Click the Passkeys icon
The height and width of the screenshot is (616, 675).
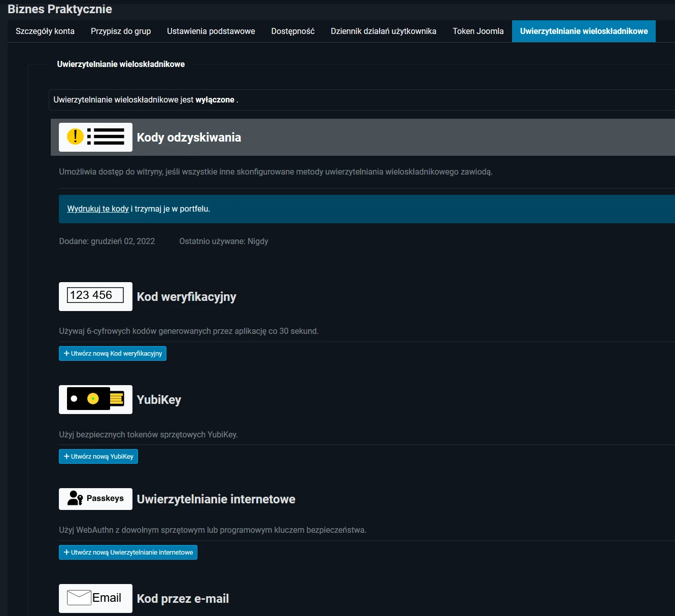(95, 499)
